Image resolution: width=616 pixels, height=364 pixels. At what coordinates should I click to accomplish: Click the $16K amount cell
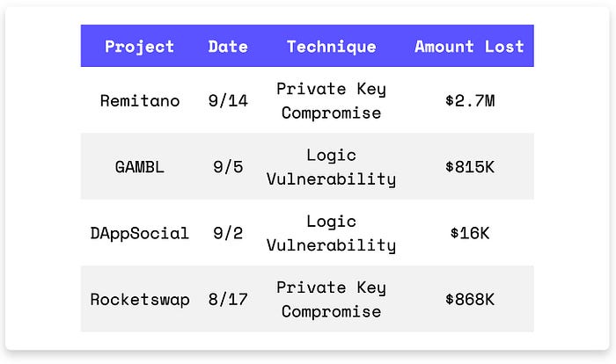coord(470,233)
